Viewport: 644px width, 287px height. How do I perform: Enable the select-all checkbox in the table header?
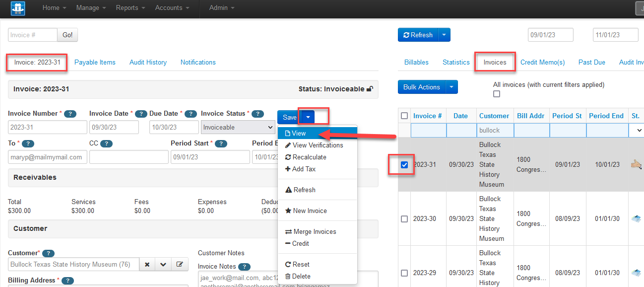point(404,115)
